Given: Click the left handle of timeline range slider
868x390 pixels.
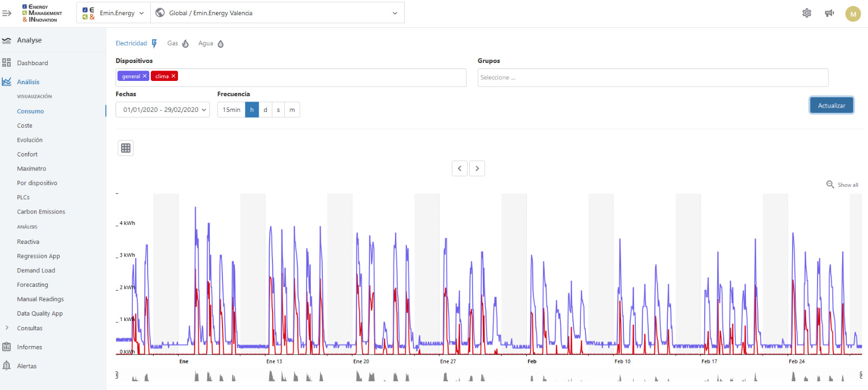Looking at the screenshot, I should pyautogui.click(x=117, y=375).
